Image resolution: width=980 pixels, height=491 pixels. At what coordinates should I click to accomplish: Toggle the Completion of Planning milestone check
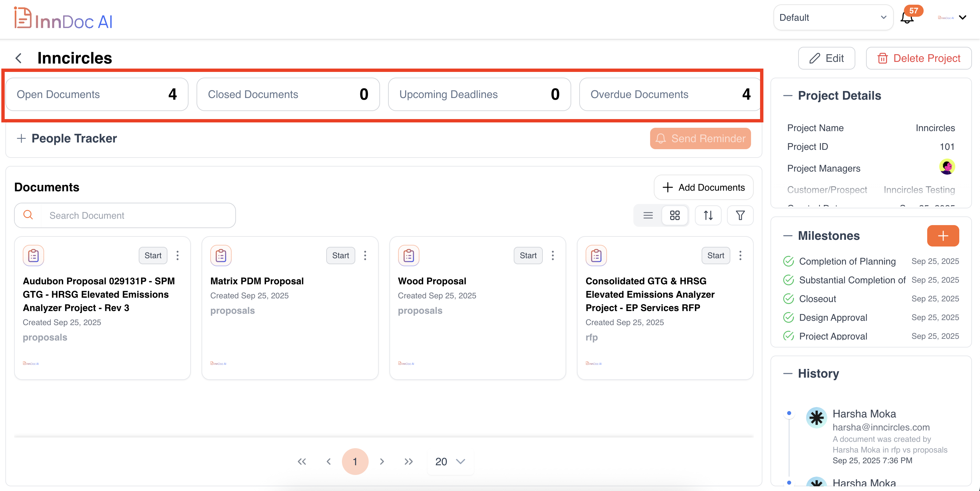pyautogui.click(x=788, y=261)
